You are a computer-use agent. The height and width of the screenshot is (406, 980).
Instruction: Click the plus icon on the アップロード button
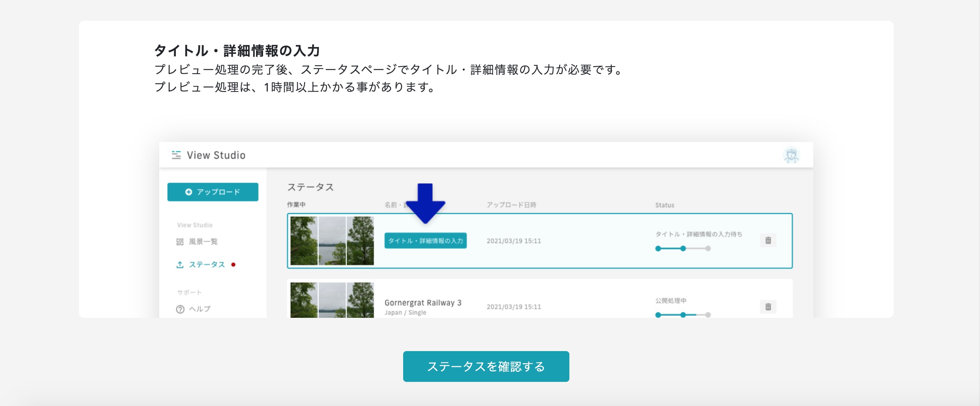[189, 192]
